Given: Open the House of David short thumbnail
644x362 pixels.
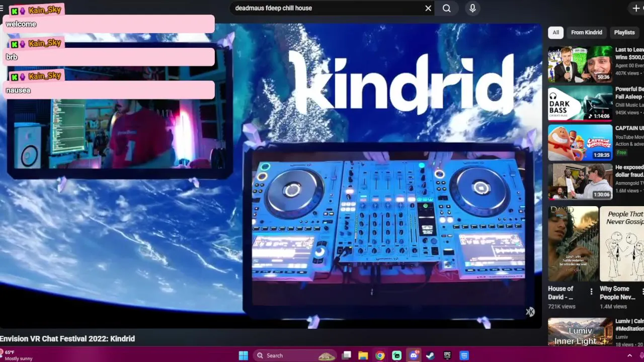Looking at the screenshot, I should point(573,244).
